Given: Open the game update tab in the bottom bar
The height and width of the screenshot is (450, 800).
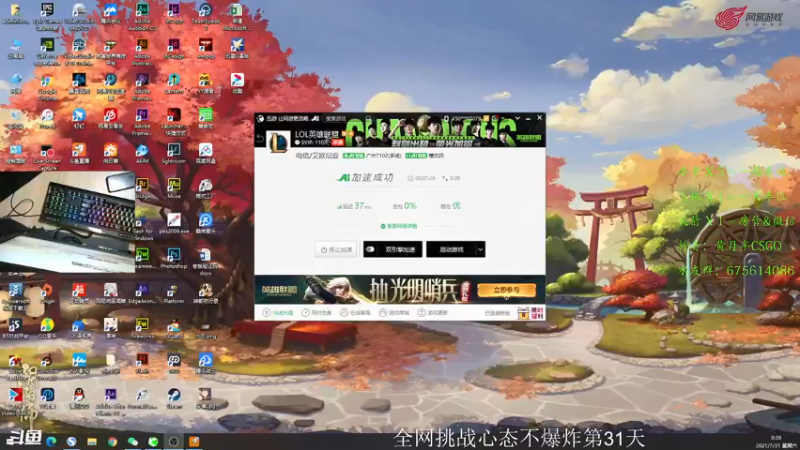Looking at the screenshot, I should (433, 313).
